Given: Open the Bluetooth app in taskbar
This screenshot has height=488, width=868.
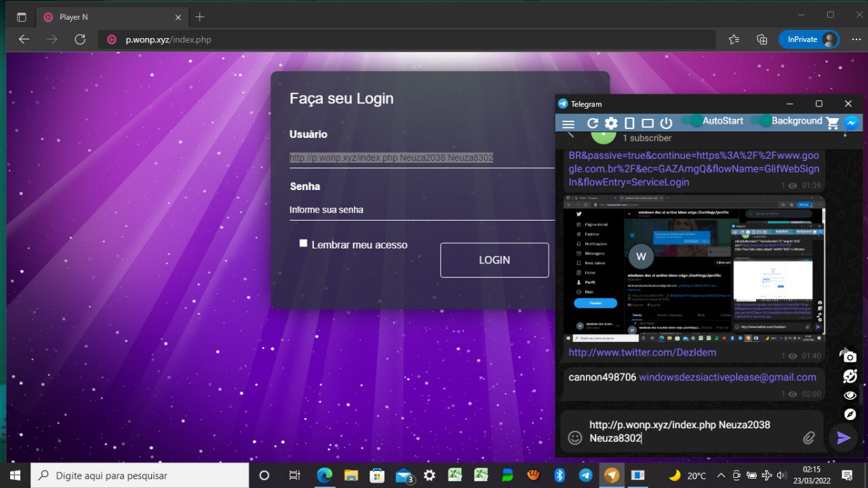Looking at the screenshot, I should pyautogui.click(x=559, y=475).
